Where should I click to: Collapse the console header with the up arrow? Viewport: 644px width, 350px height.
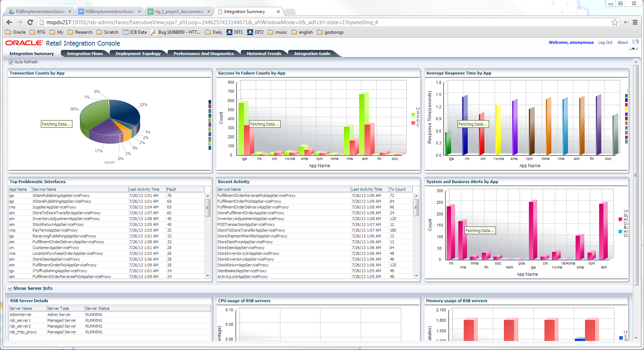(633, 48)
